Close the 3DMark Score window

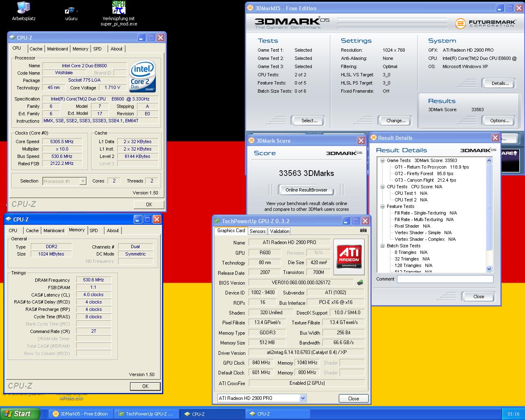pyautogui.click(x=361, y=141)
